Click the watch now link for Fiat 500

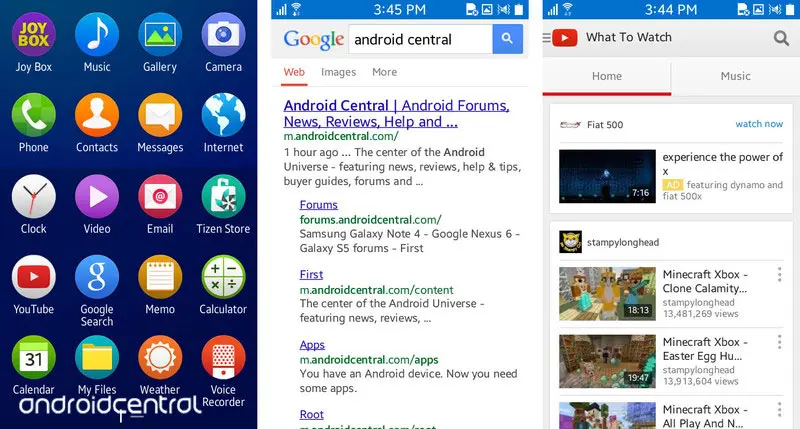click(x=759, y=124)
